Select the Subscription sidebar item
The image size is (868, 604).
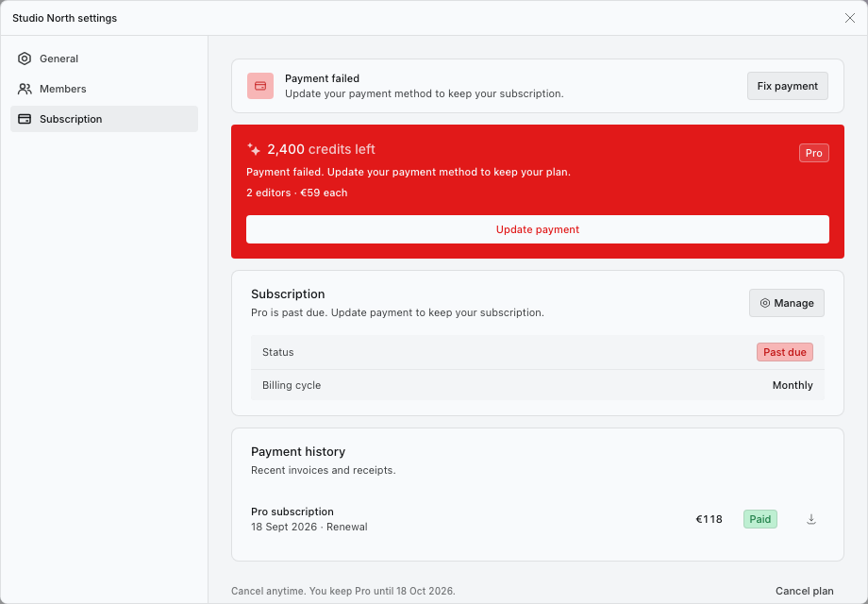pyautogui.click(x=104, y=119)
